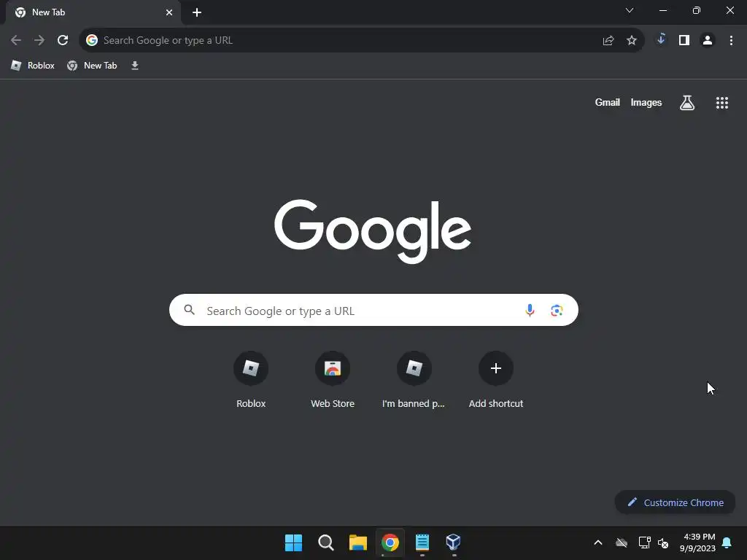Expand hidden system tray icons

[x=598, y=542]
